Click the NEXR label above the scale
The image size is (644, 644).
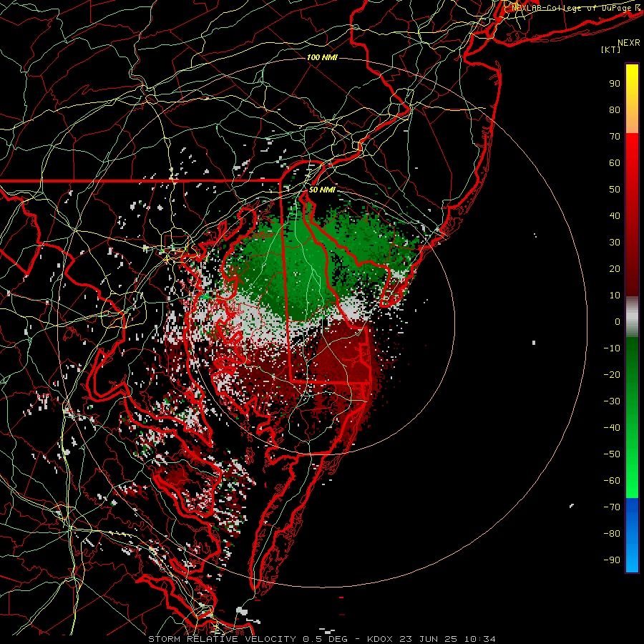(629, 43)
